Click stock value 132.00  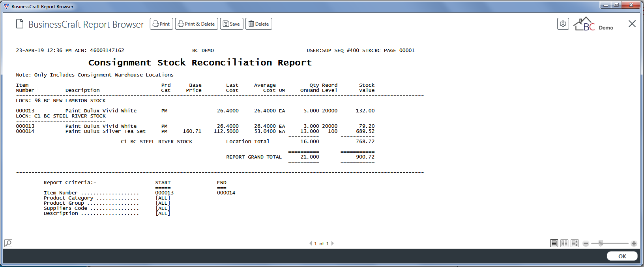pyautogui.click(x=365, y=111)
